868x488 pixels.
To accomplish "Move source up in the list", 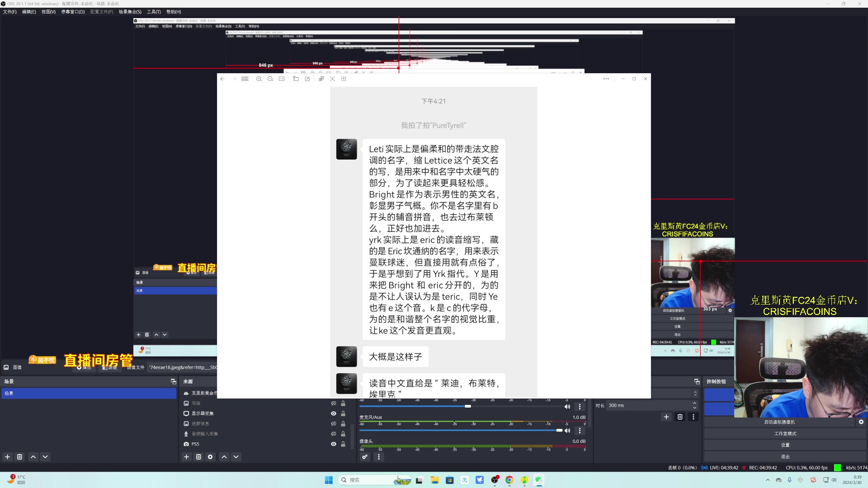I will (224, 457).
